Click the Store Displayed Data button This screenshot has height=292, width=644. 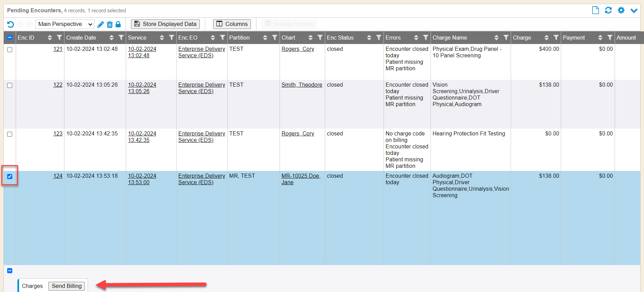click(x=165, y=24)
